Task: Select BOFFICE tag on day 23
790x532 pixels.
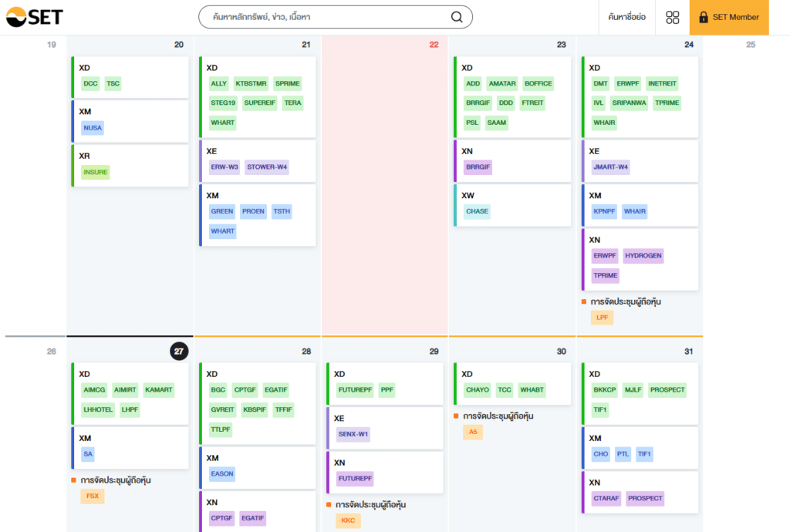Action: (x=538, y=83)
